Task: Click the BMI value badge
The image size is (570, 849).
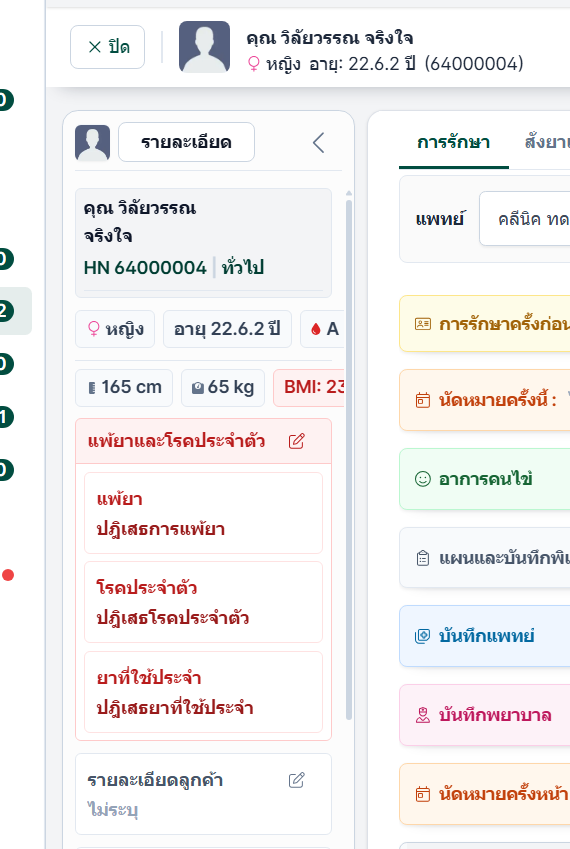Action: tap(310, 388)
